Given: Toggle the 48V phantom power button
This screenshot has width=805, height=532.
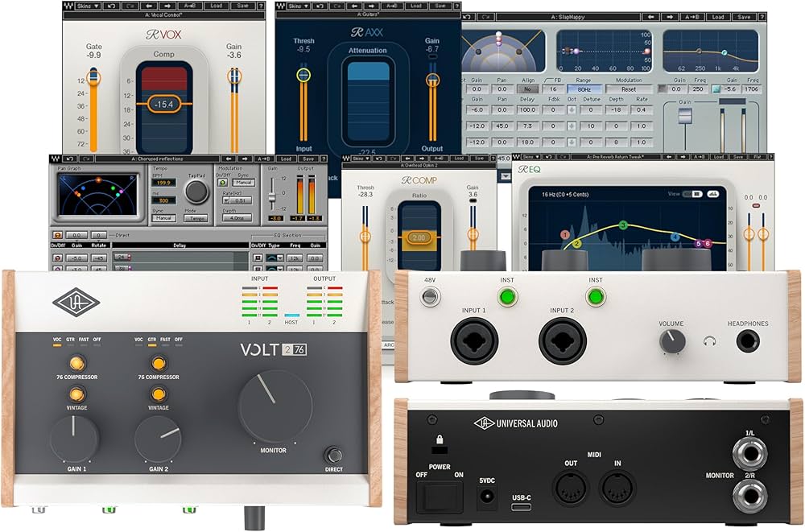Looking at the screenshot, I should [430, 295].
